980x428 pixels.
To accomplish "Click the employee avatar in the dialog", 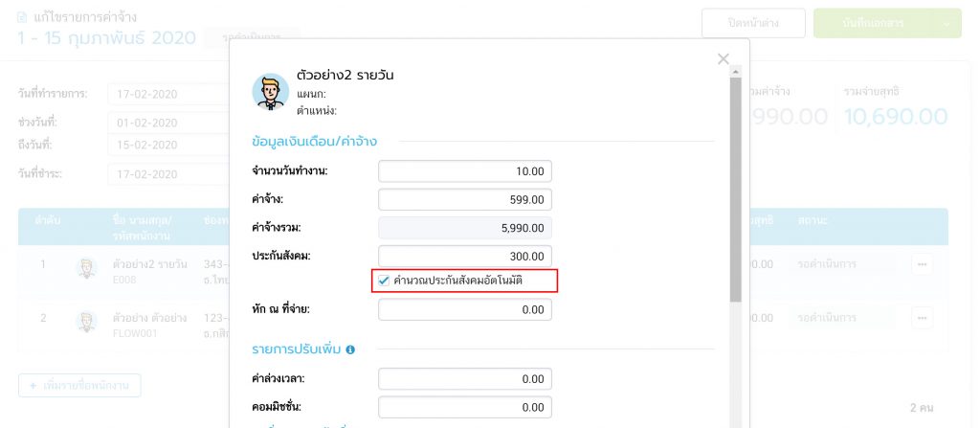I will [x=271, y=91].
